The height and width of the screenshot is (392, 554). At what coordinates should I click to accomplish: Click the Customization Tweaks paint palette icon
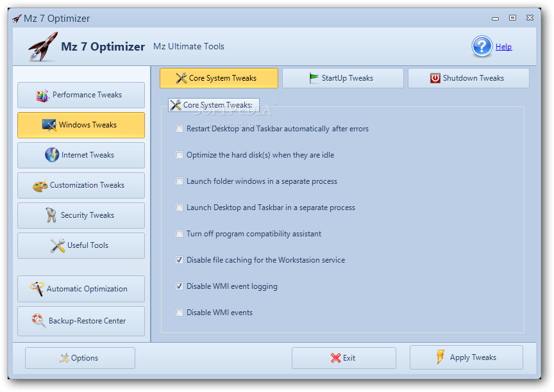pos(40,185)
